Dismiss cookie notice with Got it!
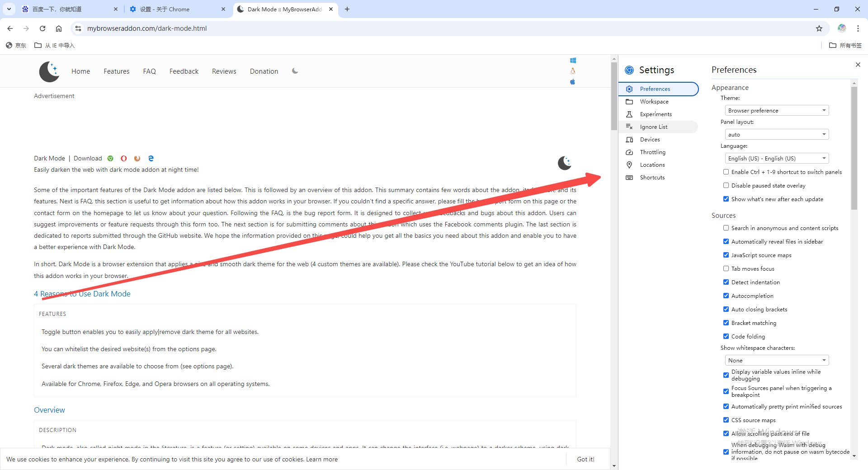The height and width of the screenshot is (470, 868). pyautogui.click(x=585, y=459)
